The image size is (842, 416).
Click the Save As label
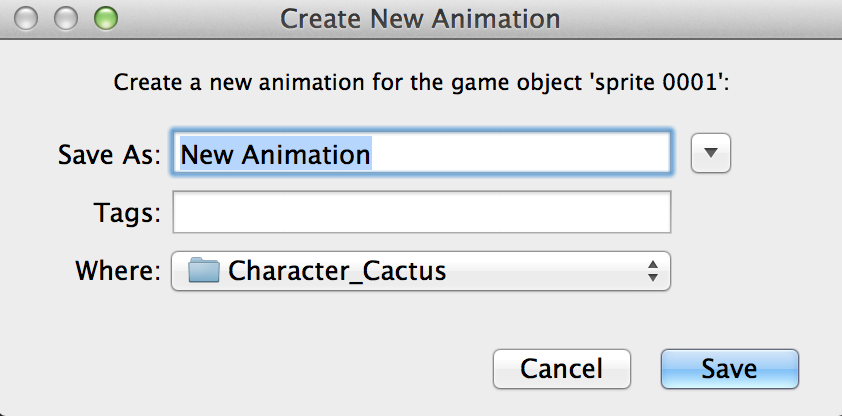[109, 155]
